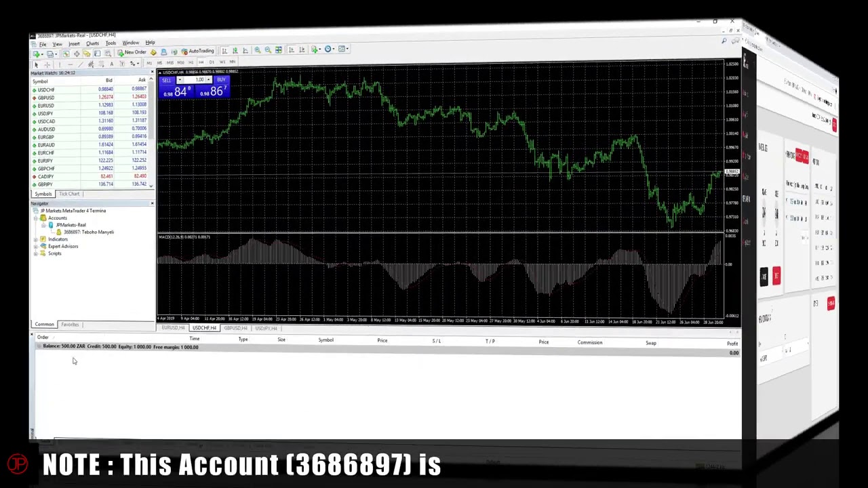The width and height of the screenshot is (868, 488).
Task: Switch to the EURUSD,H4 chart tab
Action: pyautogui.click(x=173, y=328)
